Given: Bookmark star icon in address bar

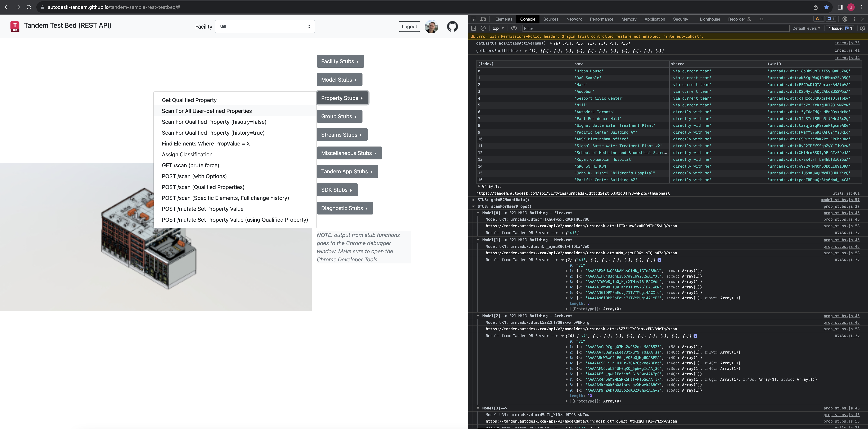Looking at the screenshot, I should 826,7.
